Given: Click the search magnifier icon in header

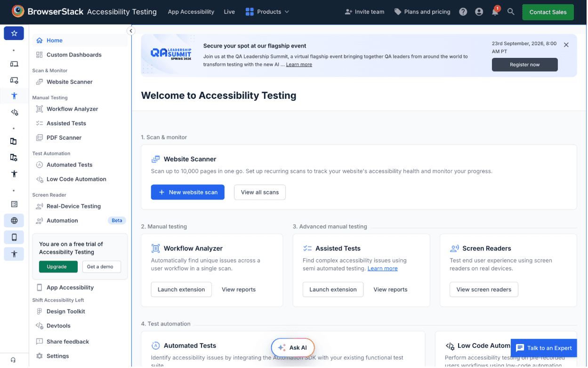Looking at the screenshot, I should tap(512, 12).
